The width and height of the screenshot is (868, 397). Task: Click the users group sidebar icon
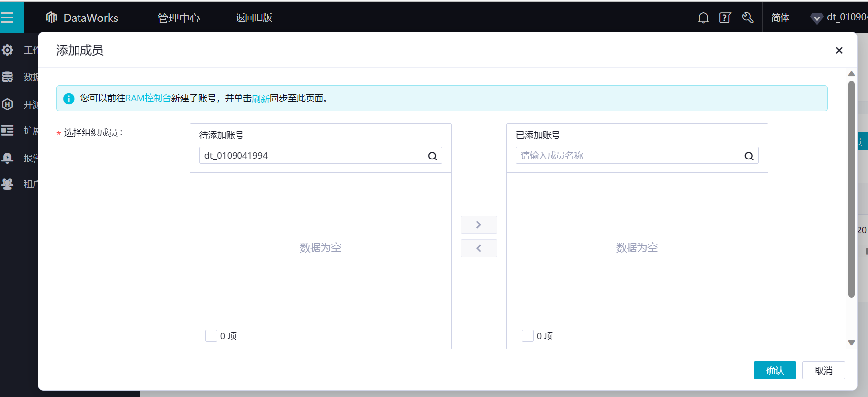[7, 184]
